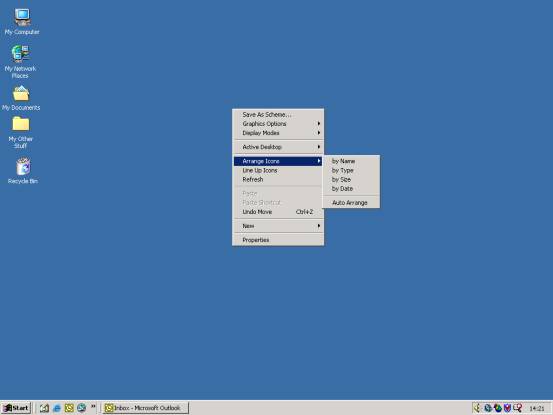
Task: Click the Graphics Options submenu arrow
Action: coord(318,124)
